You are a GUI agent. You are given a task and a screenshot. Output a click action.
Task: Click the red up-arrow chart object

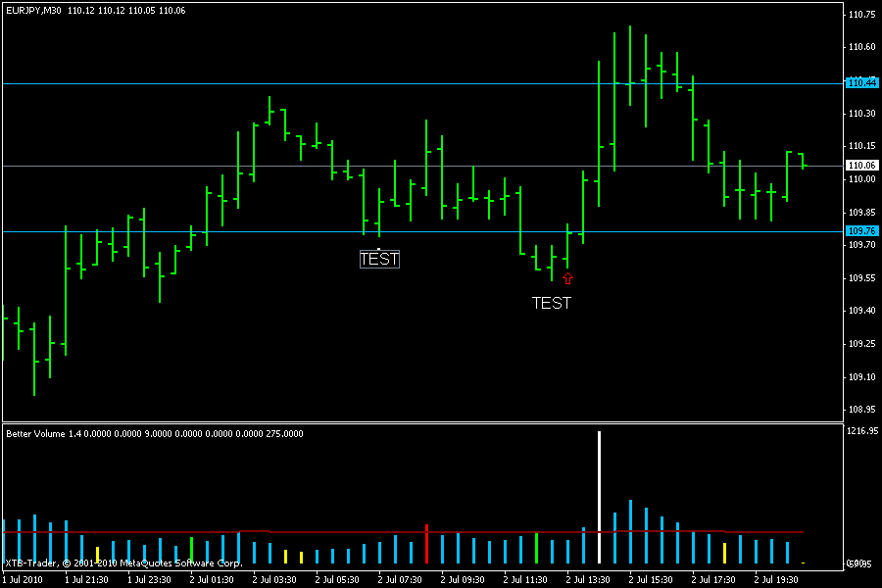(567, 278)
